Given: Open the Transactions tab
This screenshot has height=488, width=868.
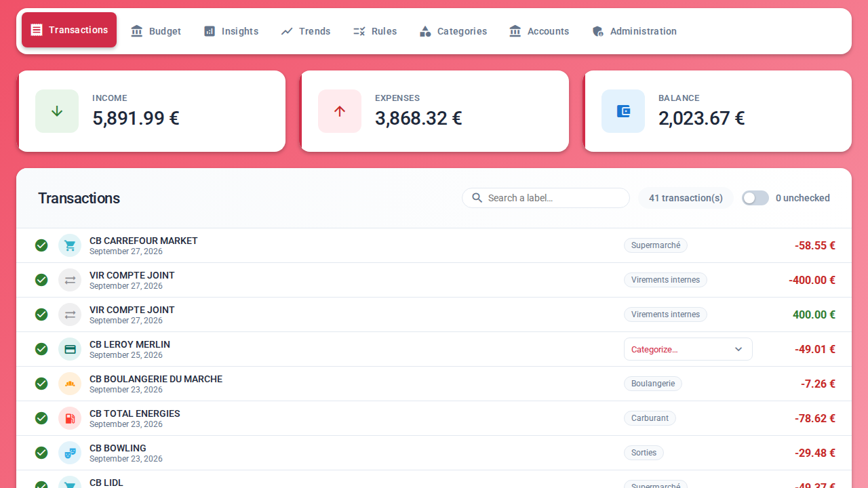Looking at the screenshot, I should coord(69,30).
